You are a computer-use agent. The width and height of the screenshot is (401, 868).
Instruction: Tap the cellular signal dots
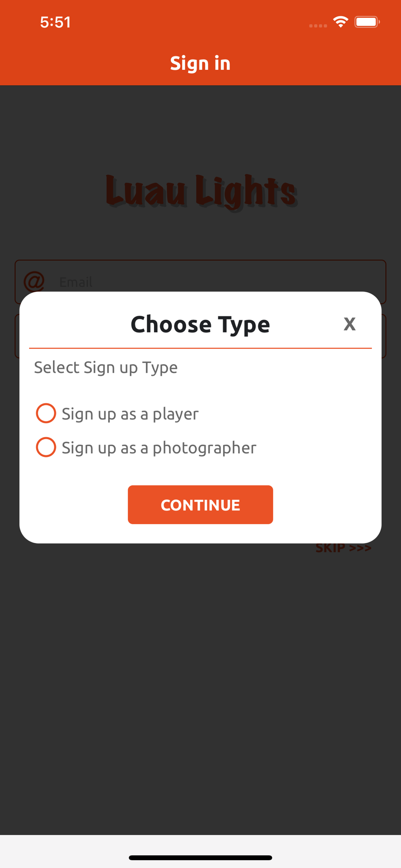tap(318, 26)
